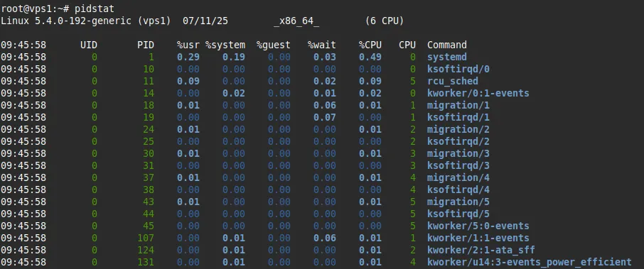Click the %guest column header

[x=274, y=45]
